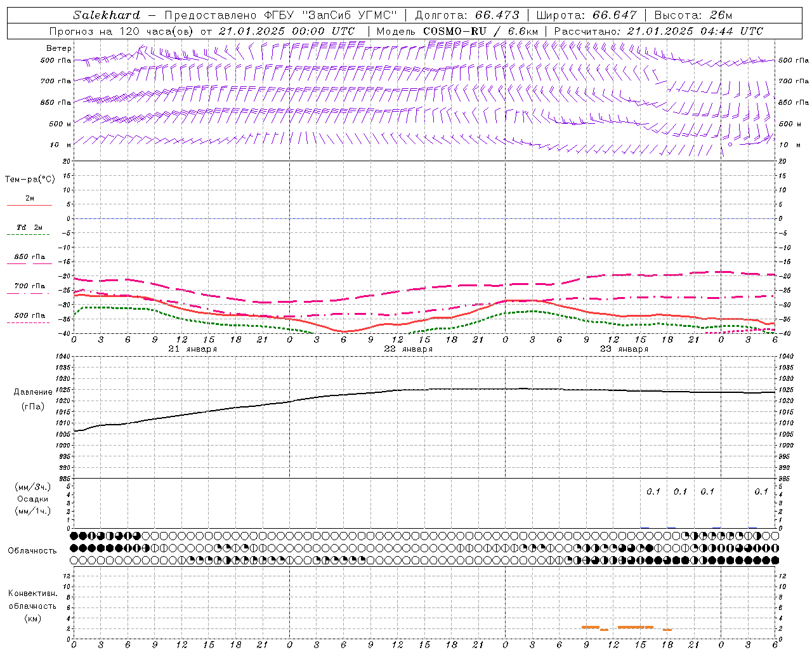
Task: Select the "23 января" date label
Action: click(x=624, y=349)
